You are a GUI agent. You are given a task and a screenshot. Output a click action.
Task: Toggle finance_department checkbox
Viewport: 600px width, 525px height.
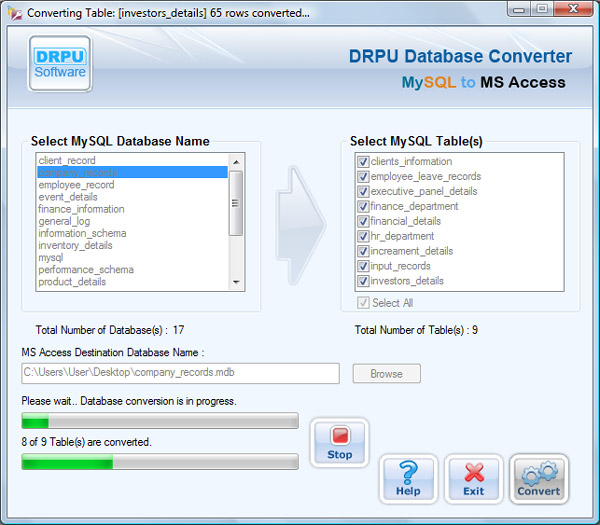(x=363, y=206)
